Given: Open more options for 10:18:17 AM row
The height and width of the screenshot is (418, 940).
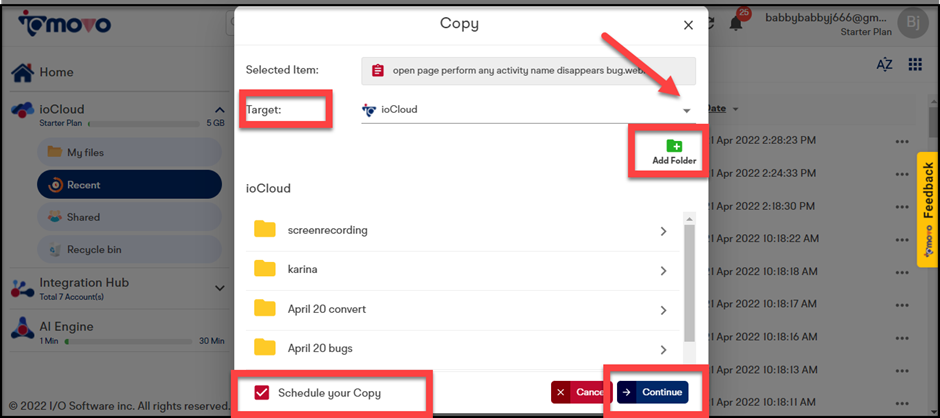Looking at the screenshot, I should [902, 305].
